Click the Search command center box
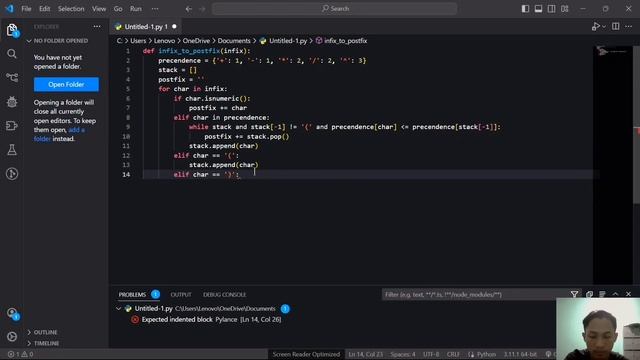 [x=335, y=9]
